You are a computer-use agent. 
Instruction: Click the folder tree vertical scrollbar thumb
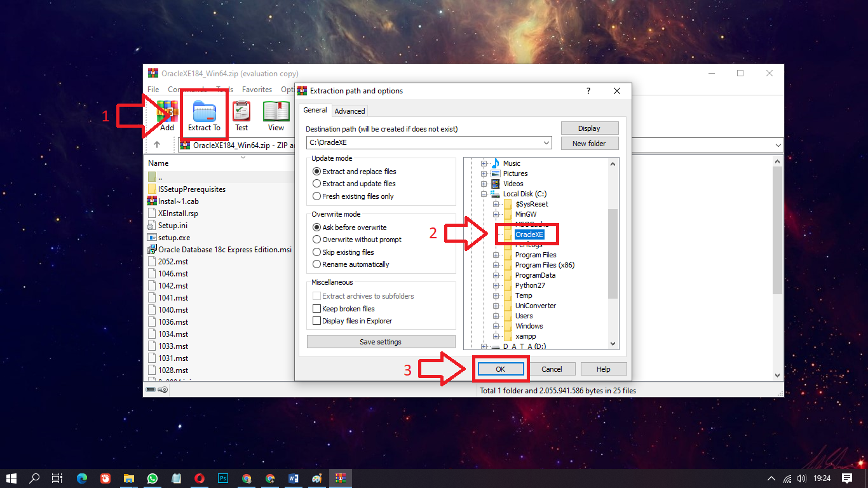613,254
